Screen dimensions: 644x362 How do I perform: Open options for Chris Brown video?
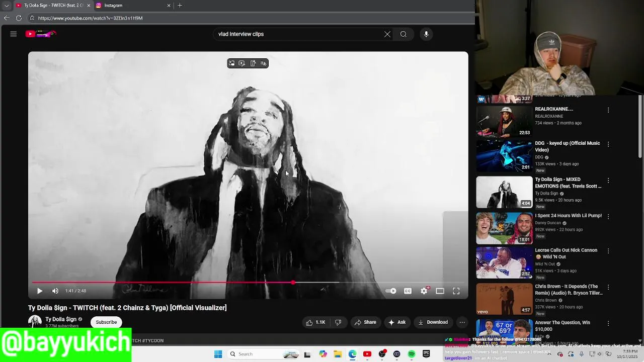[x=608, y=287]
